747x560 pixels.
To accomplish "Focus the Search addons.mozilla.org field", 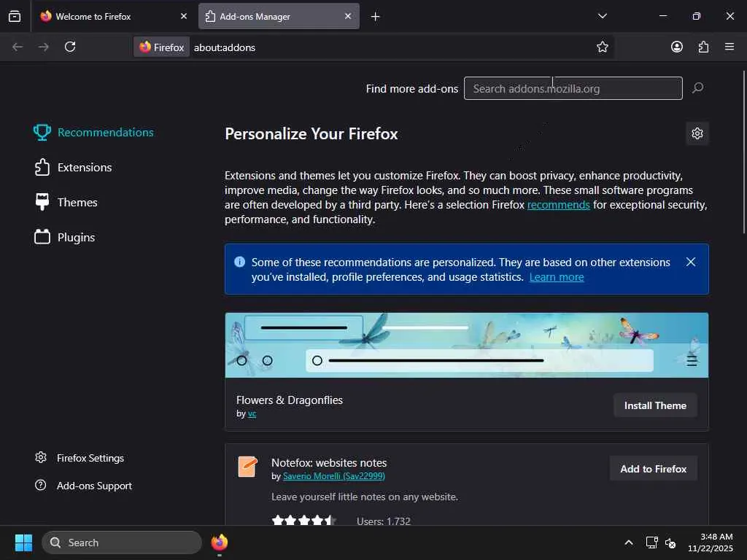I will coord(573,88).
